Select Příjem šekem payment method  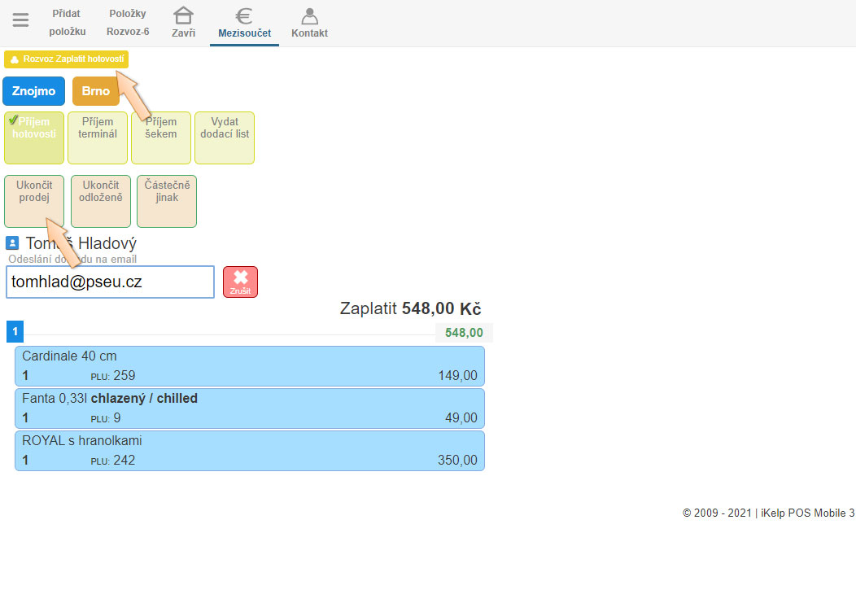[161, 138]
